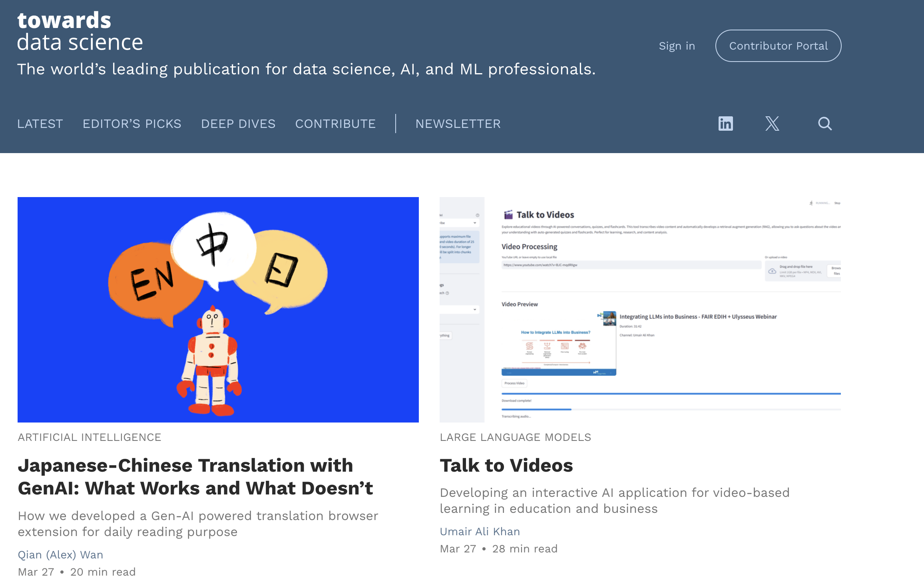Click the search magnifier icon
Image resolution: width=924 pixels, height=586 pixels.
pos(824,124)
